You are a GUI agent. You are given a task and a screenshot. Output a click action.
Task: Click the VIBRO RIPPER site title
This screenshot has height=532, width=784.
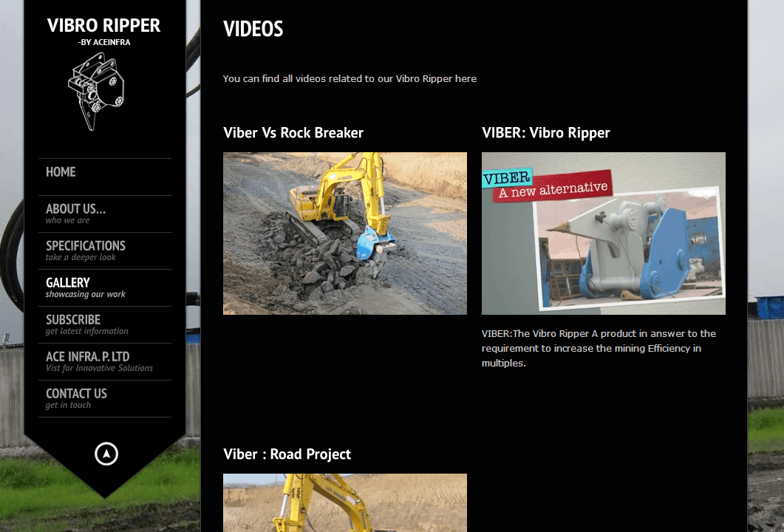click(103, 25)
